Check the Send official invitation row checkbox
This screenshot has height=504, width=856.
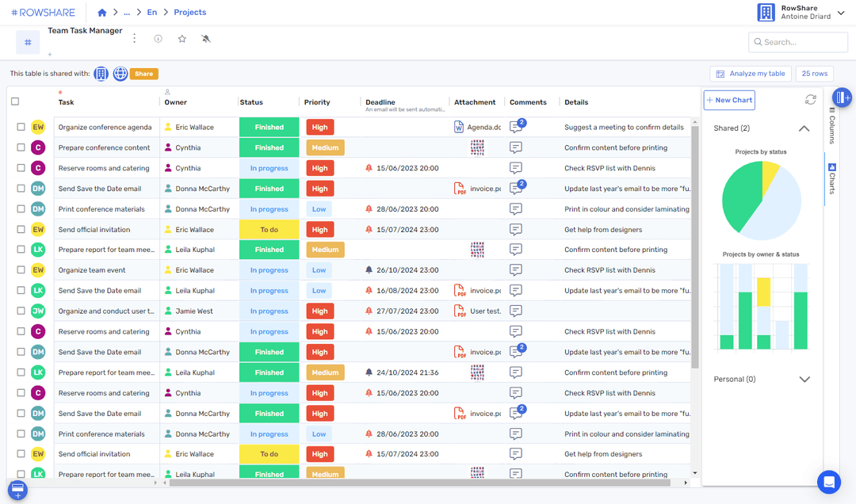tap(21, 229)
